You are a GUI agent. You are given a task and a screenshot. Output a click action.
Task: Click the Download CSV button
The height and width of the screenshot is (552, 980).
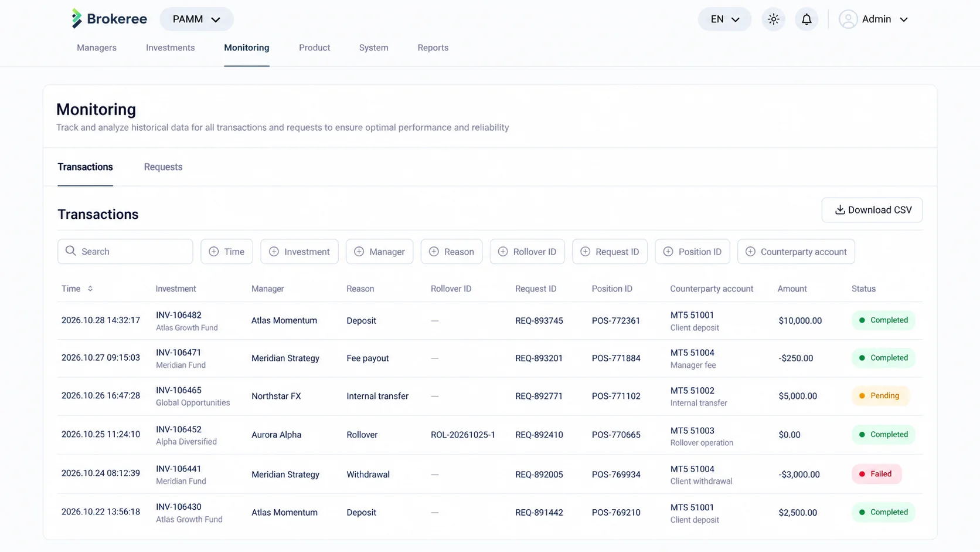click(872, 210)
